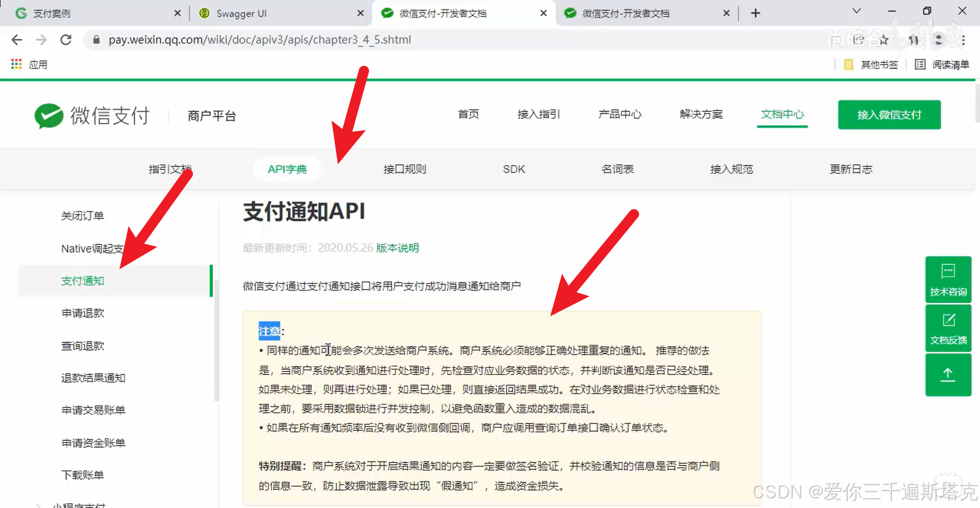Select the 接入规范 sub-navigation tab

731,169
